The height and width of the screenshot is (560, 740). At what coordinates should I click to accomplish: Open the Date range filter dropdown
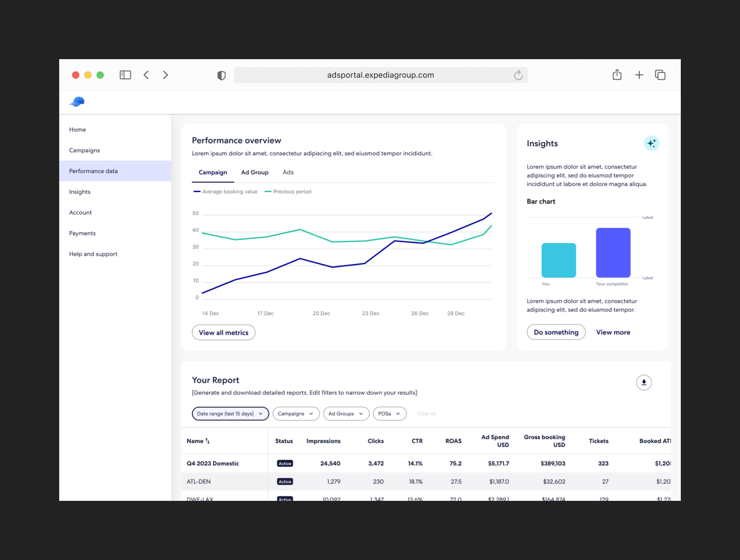click(x=230, y=414)
